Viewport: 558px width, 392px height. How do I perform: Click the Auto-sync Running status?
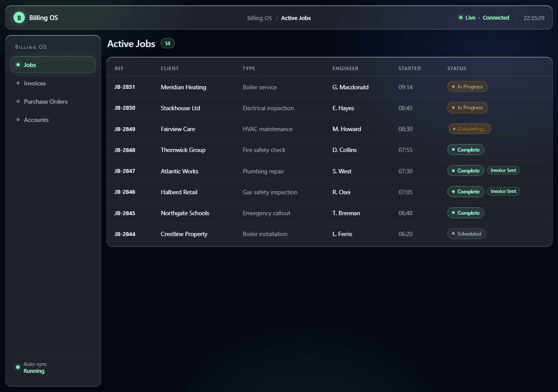31,368
